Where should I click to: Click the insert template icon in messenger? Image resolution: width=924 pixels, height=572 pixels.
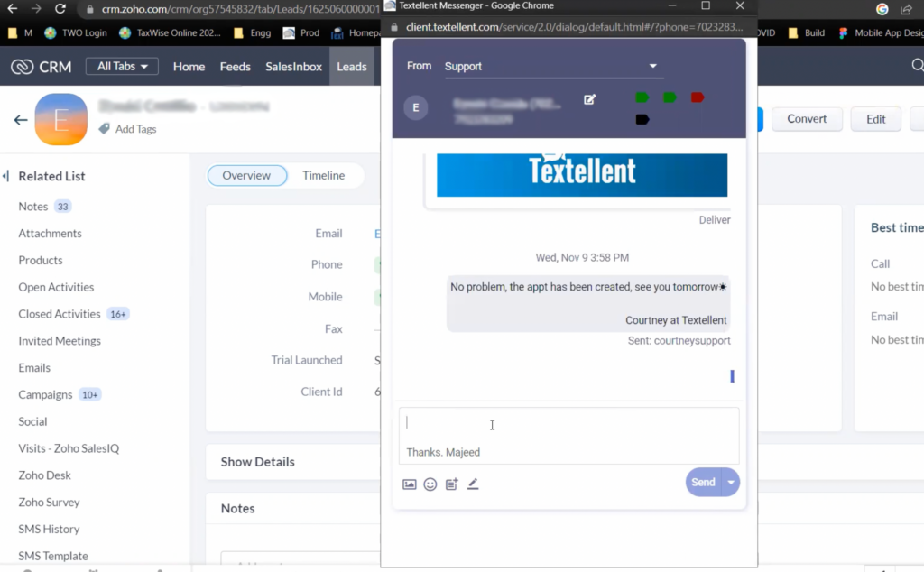pyautogui.click(x=451, y=484)
